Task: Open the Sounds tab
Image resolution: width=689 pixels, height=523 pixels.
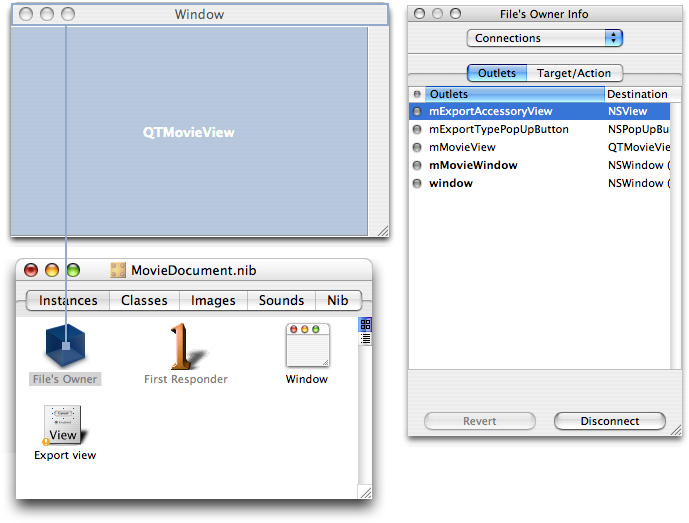Action: point(281,300)
